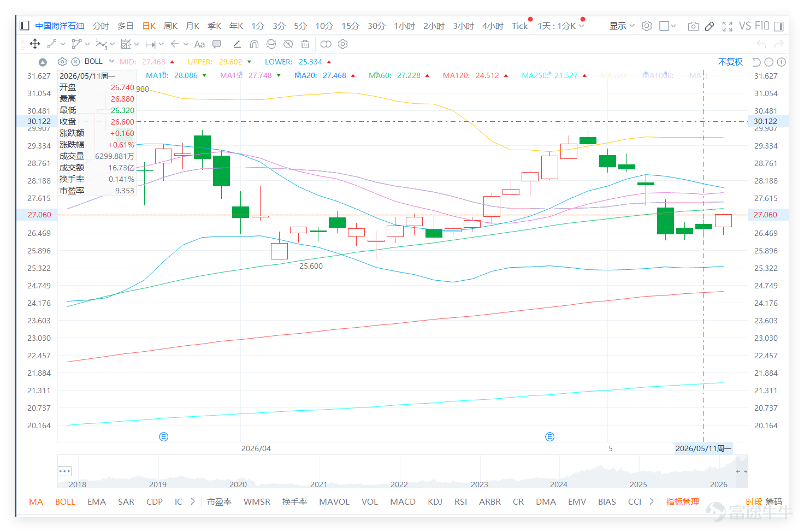Screen dimensions: 804x532
Task: Collapse indicator legend with triangle button
Action: [43, 62]
